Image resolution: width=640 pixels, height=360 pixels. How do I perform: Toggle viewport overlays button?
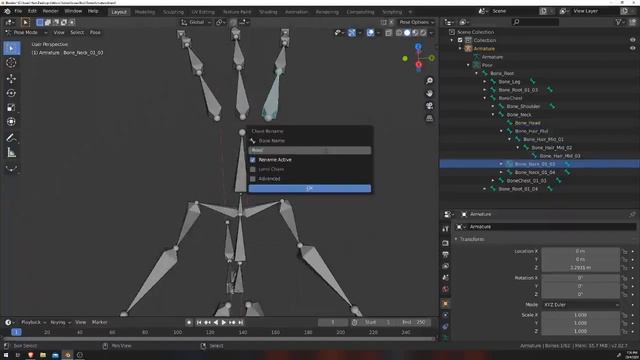pyautogui.click(x=370, y=33)
